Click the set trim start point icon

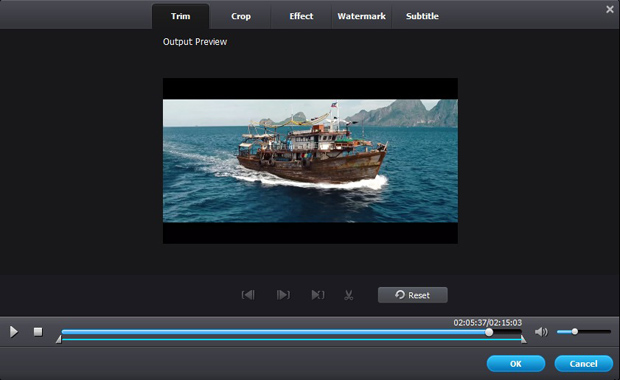pyautogui.click(x=248, y=295)
